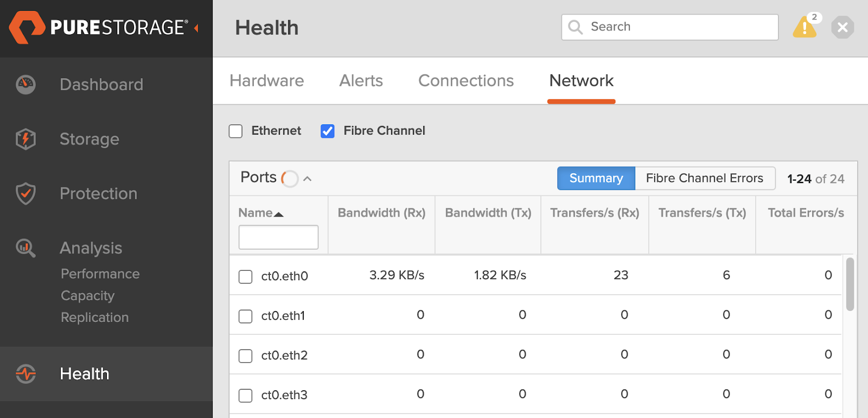Image resolution: width=868 pixels, height=418 pixels.
Task: Click port name ct0.eth0
Action: (x=285, y=276)
